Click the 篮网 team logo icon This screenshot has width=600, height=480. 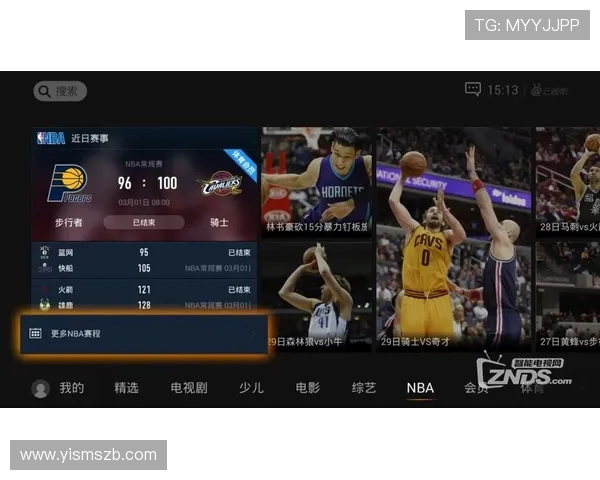[x=45, y=252]
